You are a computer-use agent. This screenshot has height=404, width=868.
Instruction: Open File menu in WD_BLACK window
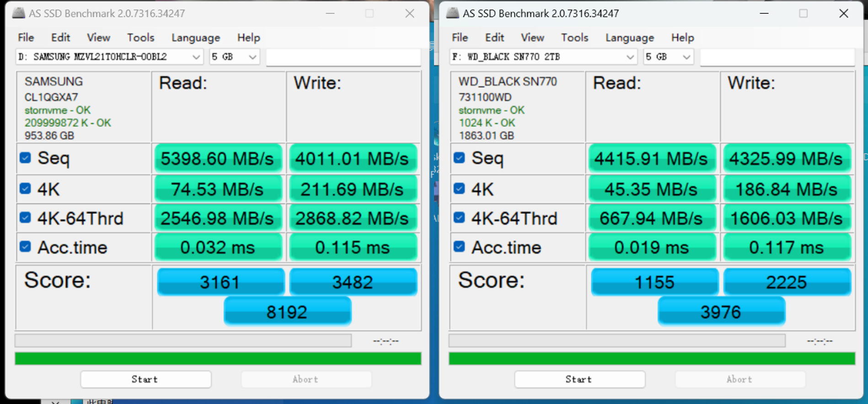[x=460, y=38]
